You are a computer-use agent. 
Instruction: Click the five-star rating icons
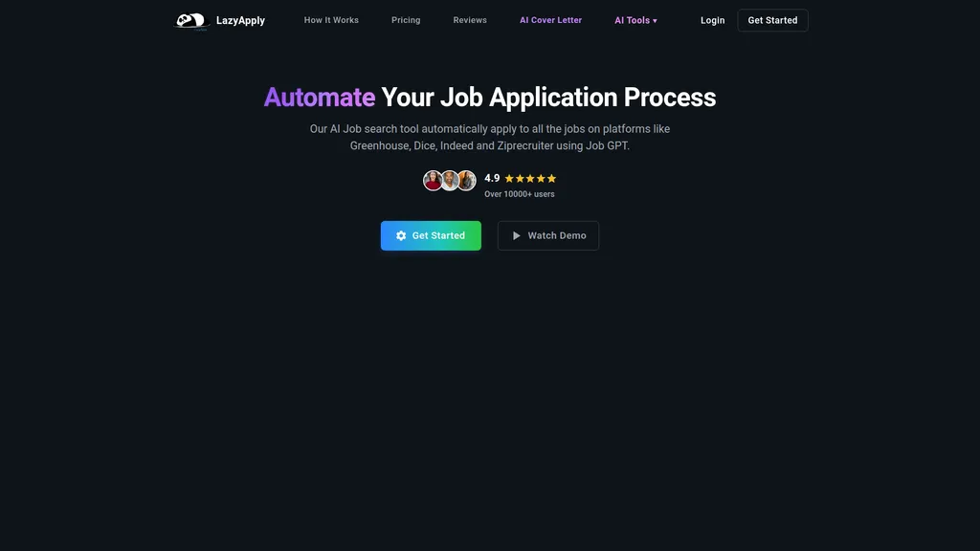(530, 179)
